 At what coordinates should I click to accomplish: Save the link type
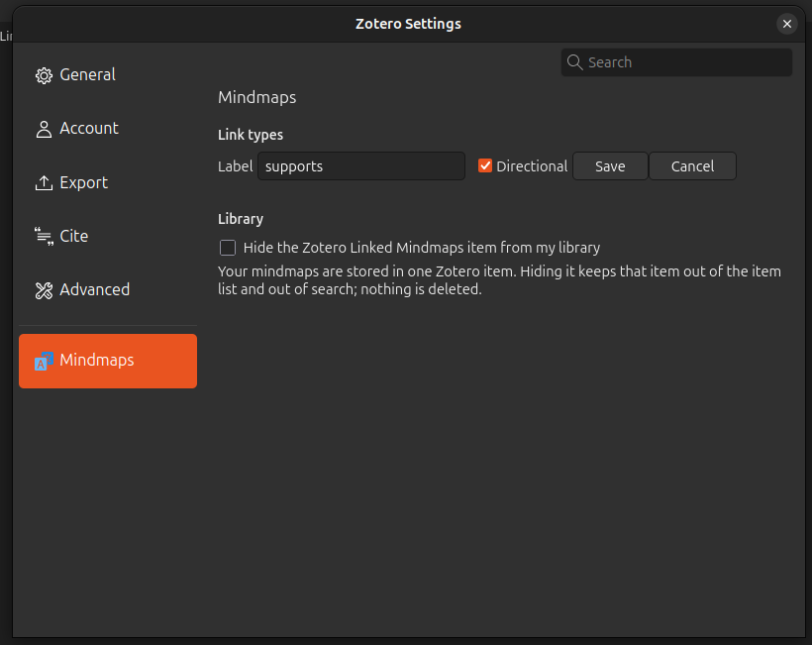pos(610,166)
